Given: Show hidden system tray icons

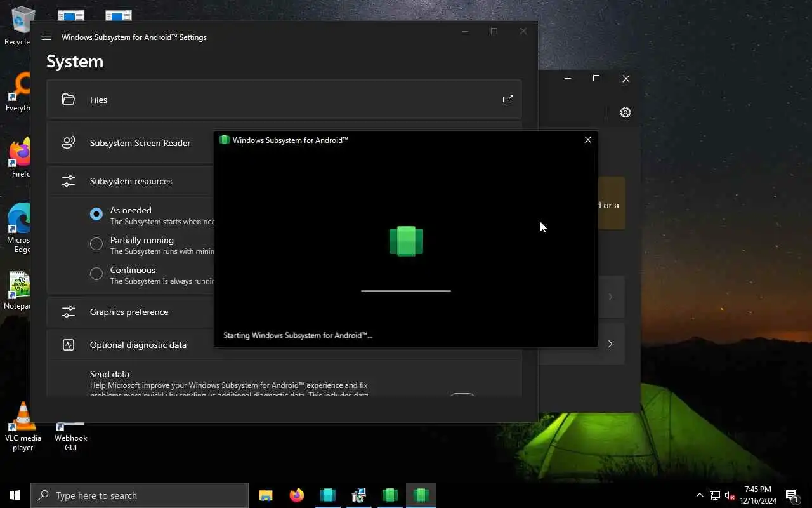Looking at the screenshot, I should click(x=700, y=495).
